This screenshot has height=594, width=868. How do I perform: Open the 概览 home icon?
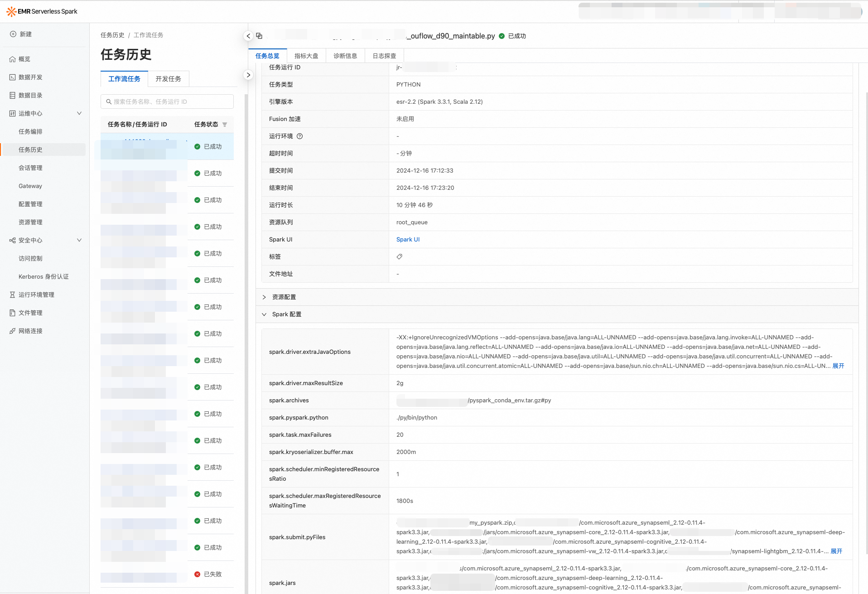pyautogui.click(x=13, y=59)
